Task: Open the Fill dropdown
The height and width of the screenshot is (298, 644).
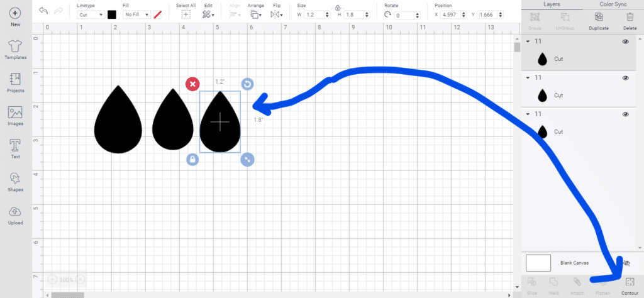Action: pos(136,14)
